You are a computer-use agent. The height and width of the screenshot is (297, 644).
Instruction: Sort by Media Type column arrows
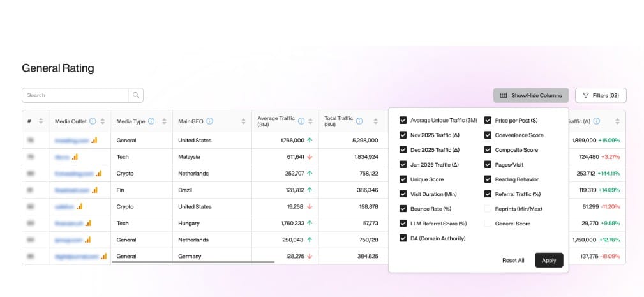pos(163,121)
